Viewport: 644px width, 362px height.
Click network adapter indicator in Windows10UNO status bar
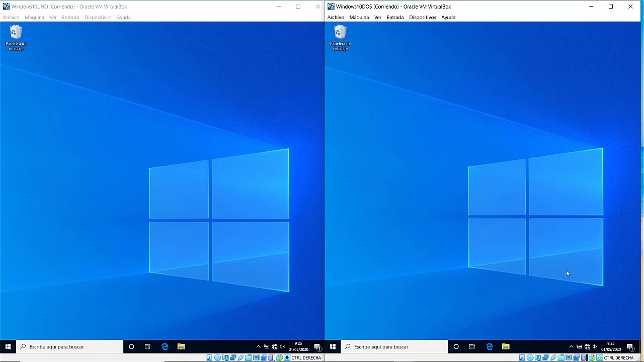[x=233, y=357]
